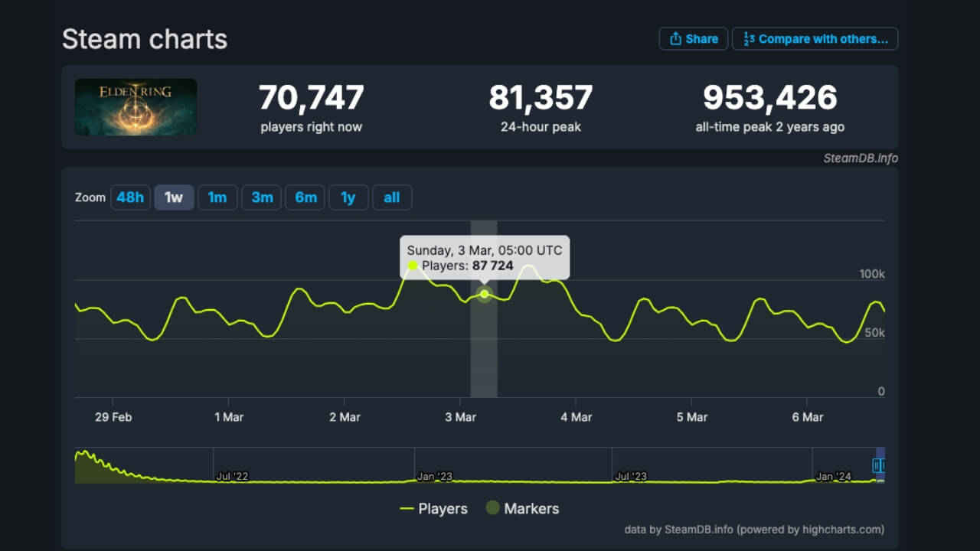Click the SteamDB.info watermark above the chart
The width and height of the screenshot is (980, 551).
click(x=861, y=158)
